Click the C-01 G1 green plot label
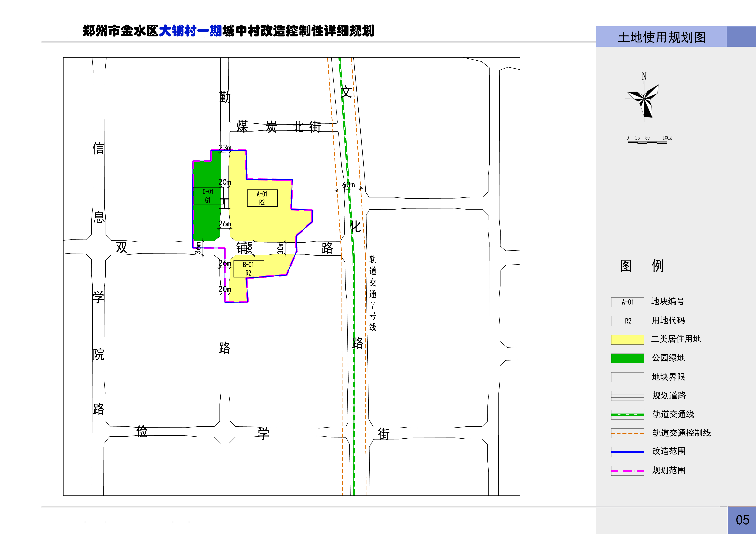 [x=207, y=196]
